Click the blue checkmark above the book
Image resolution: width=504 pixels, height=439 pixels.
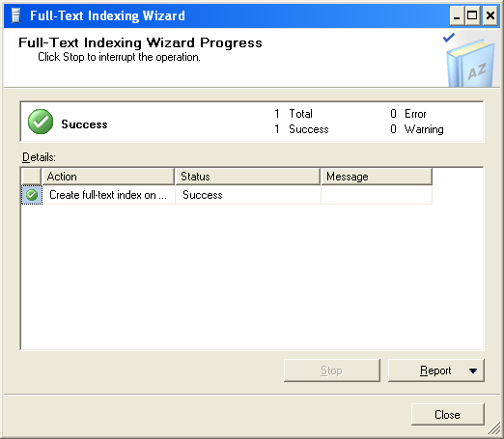[x=449, y=38]
